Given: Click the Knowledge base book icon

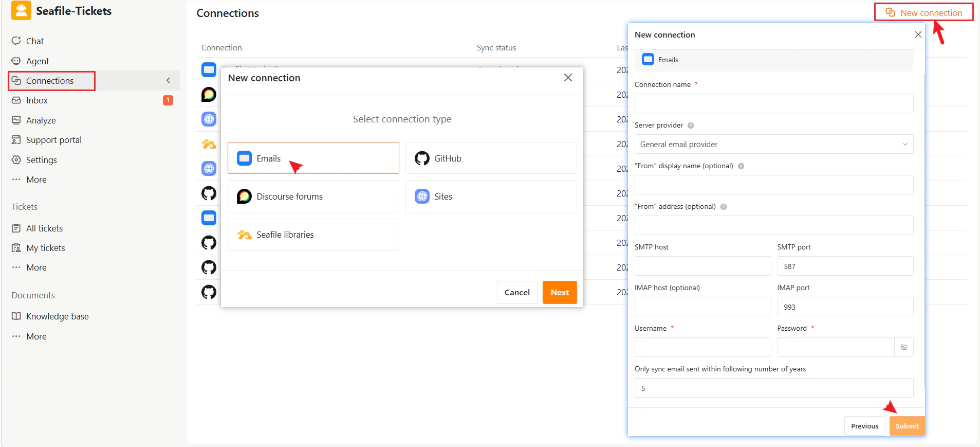Looking at the screenshot, I should tap(16, 316).
